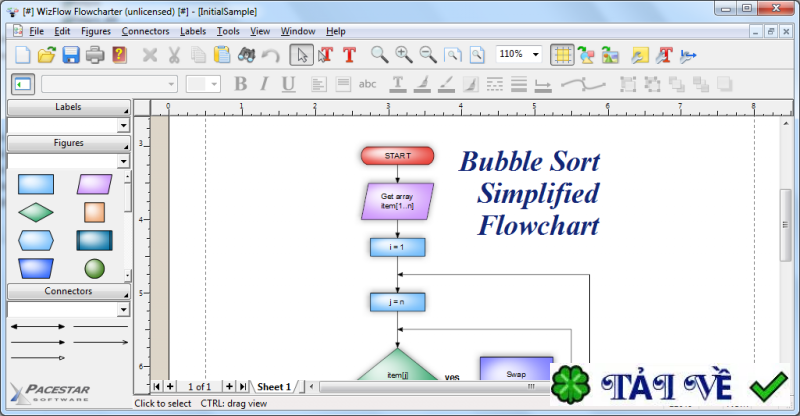Click the fill color paint icon
Viewport: 800px width, 416px height.
pyautogui.click(x=422, y=84)
